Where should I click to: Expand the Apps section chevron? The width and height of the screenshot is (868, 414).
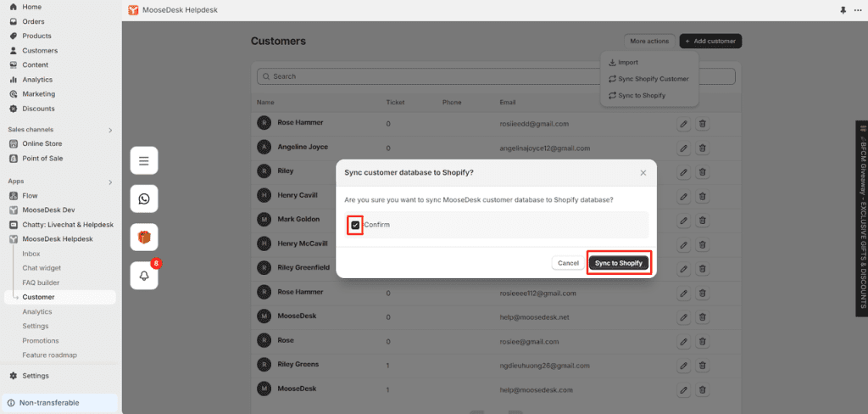(x=110, y=182)
